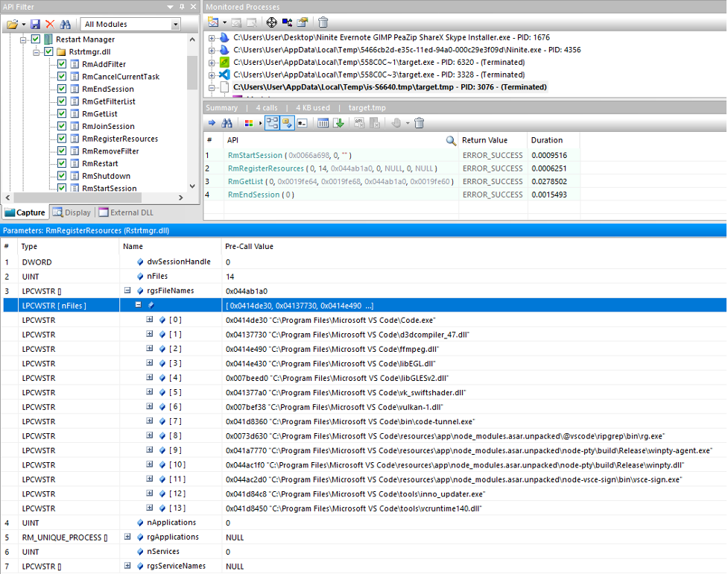Click the hand breakpoint icon in Summary toolbar
728x574 pixels.
[x=396, y=123]
